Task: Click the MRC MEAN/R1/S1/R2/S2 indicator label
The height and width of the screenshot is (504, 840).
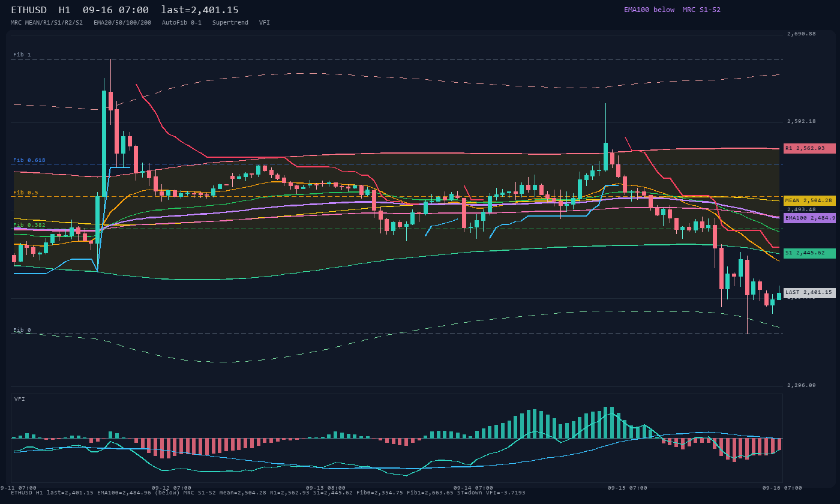Action: coord(47,22)
